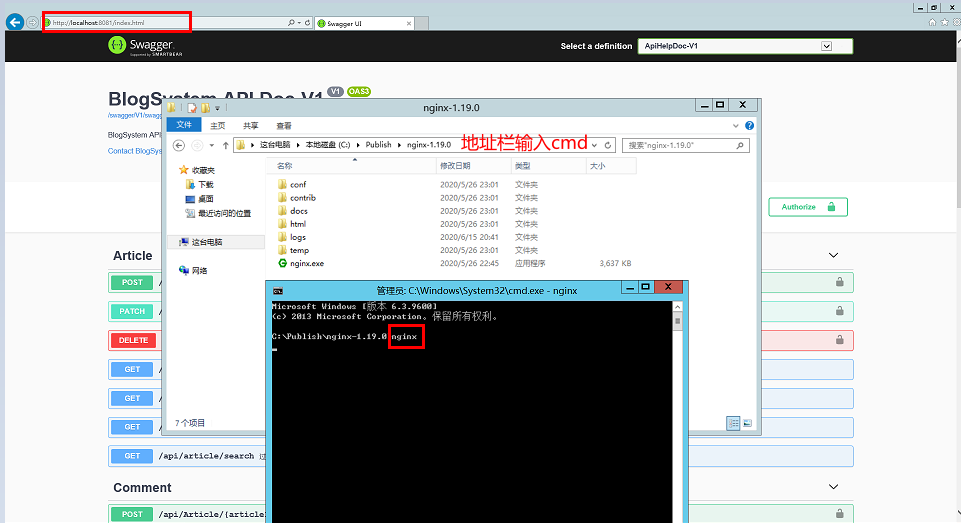Open the ApiHelpDoc-V1 definition dropdown

pos(745,46)
